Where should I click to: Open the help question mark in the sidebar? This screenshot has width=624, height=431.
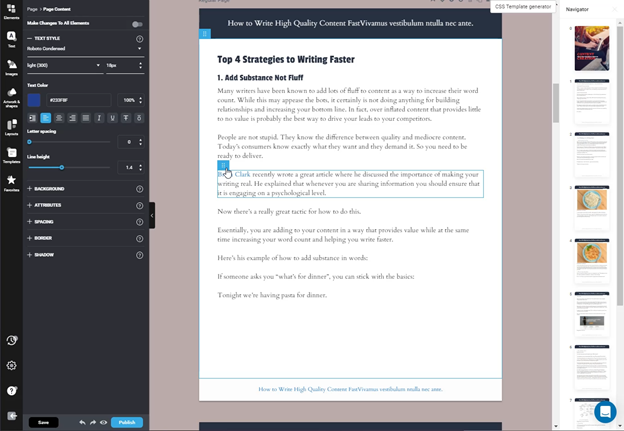[12, 391]
